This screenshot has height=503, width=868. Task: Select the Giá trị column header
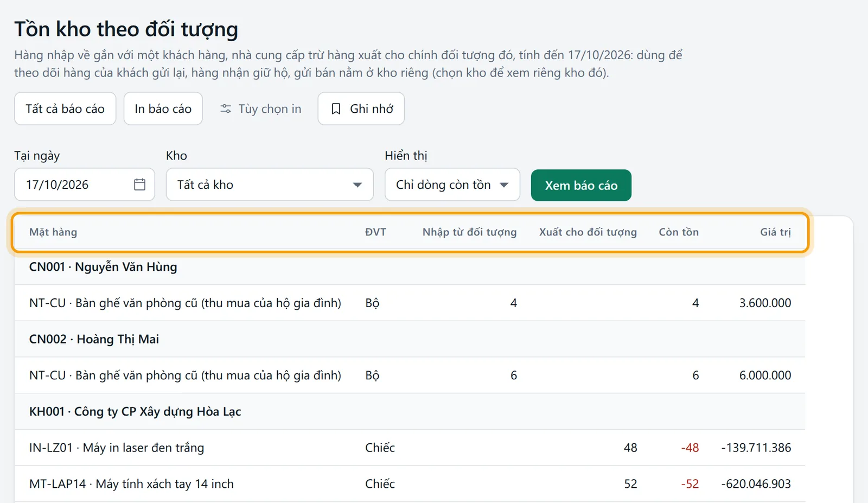(775, 232)
